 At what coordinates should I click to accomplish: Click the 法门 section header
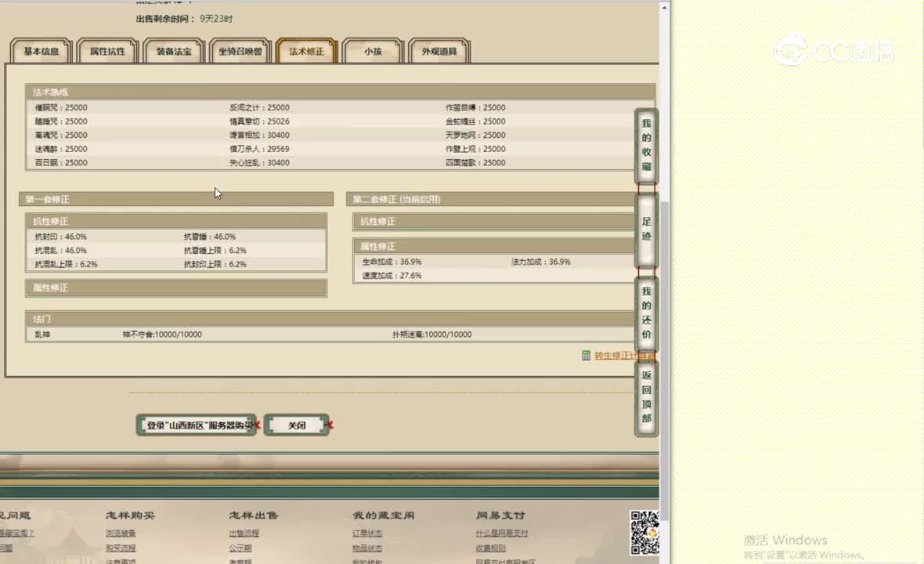pos(330,319)
